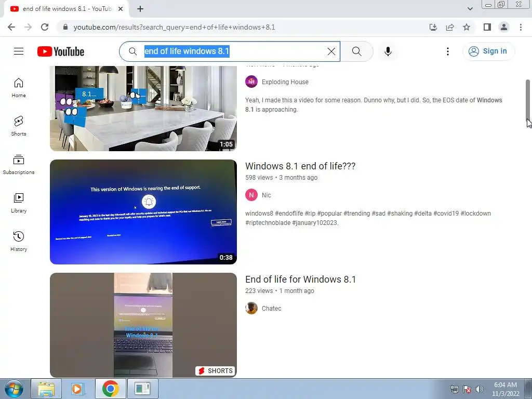Open the volume speaker tray icon
This screenshot has height=399, width=532.
click(x=480, y=389)
